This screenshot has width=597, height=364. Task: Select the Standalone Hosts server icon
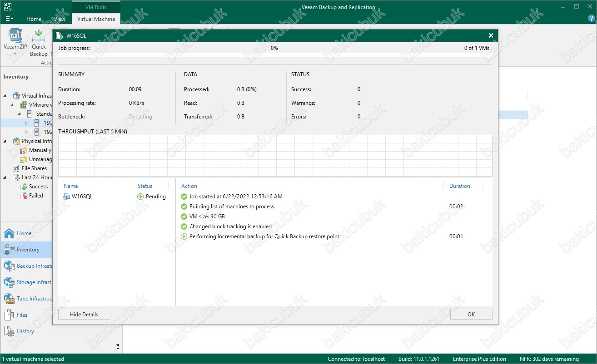pyautogui.click(x=30, y=114)
